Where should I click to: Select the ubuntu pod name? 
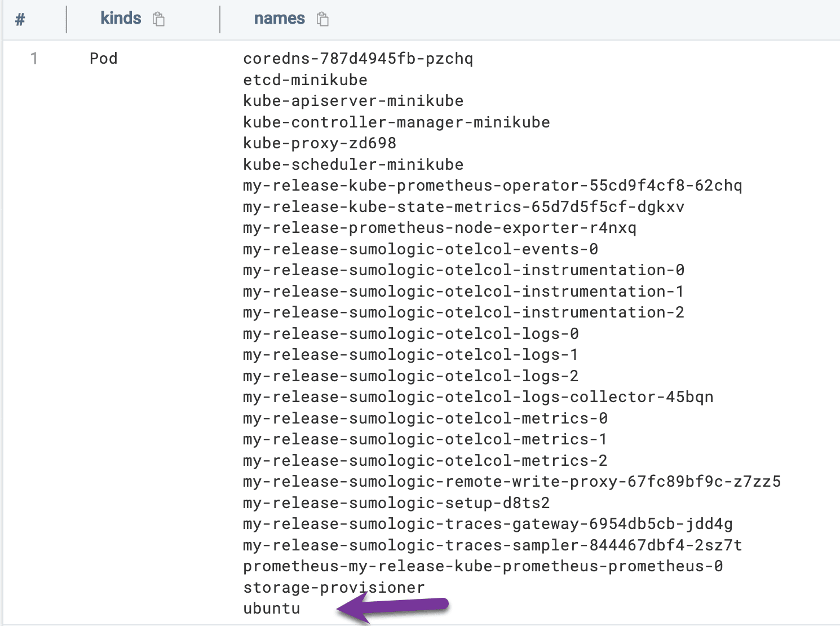[x=271, y=609]
